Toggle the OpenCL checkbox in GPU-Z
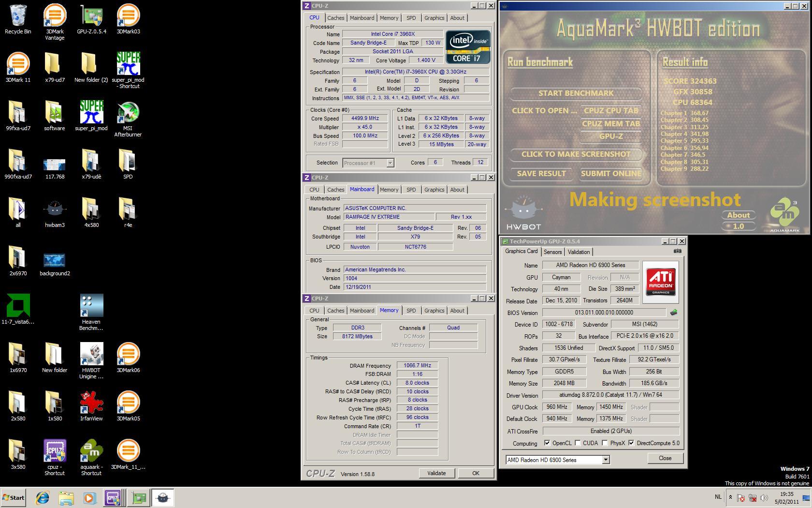The width and height of the screenshot is (812, 508). (x=547, y=443)
